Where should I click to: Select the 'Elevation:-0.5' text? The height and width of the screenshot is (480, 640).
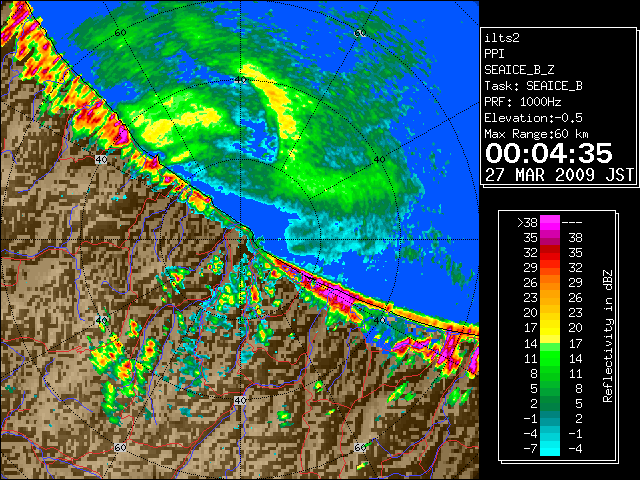click(533, 118)
